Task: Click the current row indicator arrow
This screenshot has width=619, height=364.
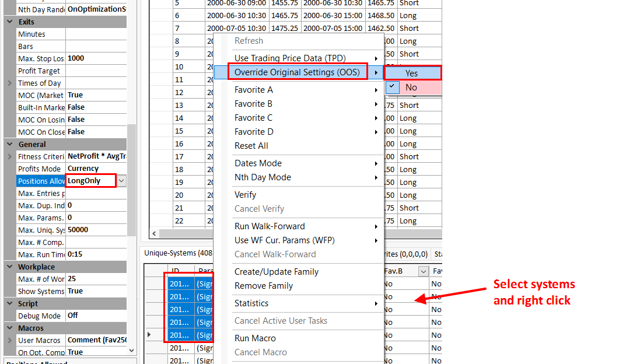Action: [x=149, y=335]
